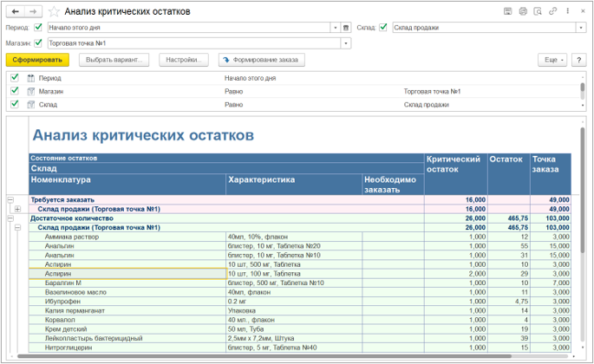Viewport: 594px width, 364px height.
Task: Add report to favorites with star icon
Action: coord(54,12)
